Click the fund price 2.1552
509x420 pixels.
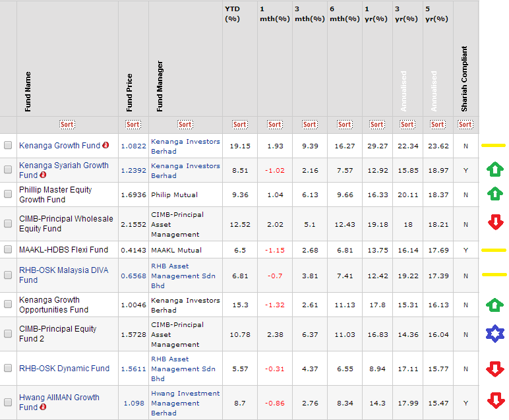click(x=134, y=224)
